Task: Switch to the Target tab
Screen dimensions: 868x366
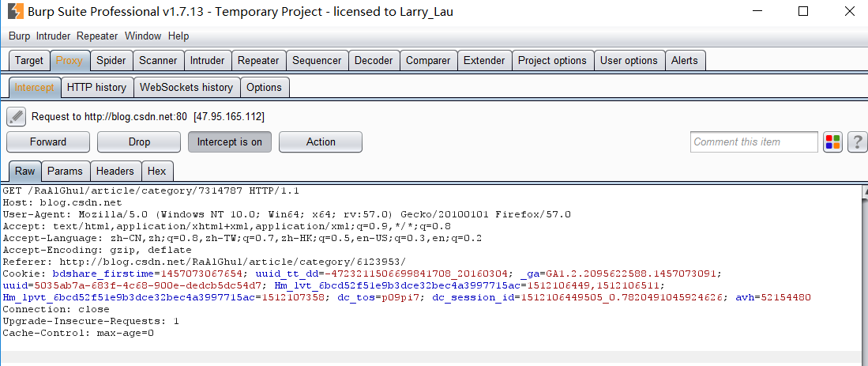Action: tap(28, 60)
